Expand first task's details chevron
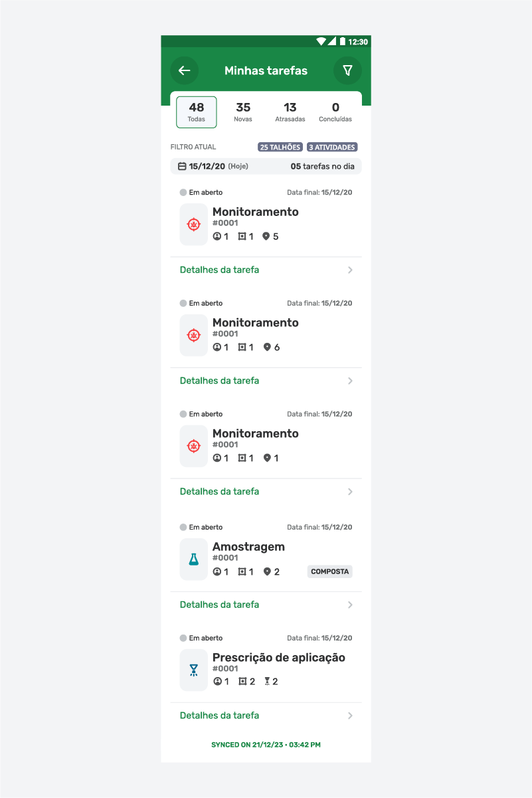Image resolution: width=532 pixels, height=798 pixels. pyautogui.click(x=350, y=270)
